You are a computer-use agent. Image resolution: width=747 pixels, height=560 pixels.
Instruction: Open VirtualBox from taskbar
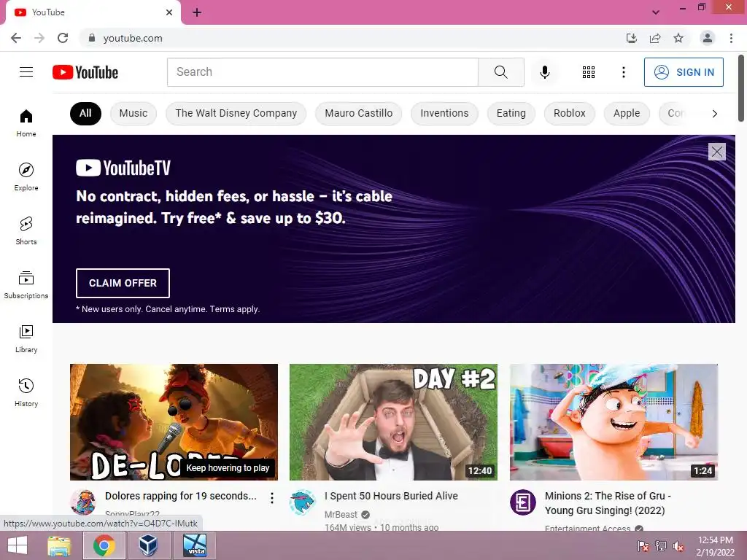pos(148,545)
